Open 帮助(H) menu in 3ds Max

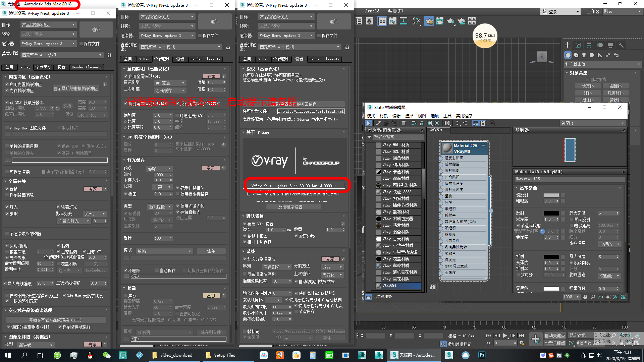tap(395, 11)
